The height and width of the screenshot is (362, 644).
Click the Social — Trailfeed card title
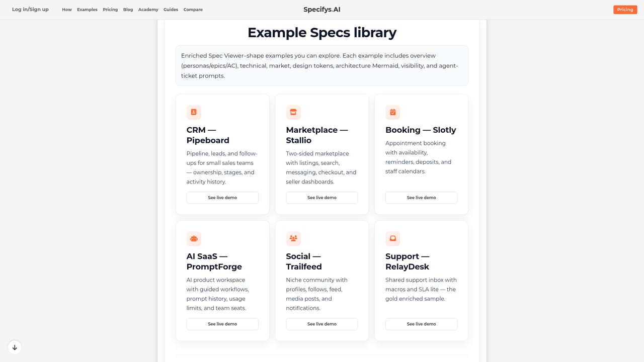304,261
